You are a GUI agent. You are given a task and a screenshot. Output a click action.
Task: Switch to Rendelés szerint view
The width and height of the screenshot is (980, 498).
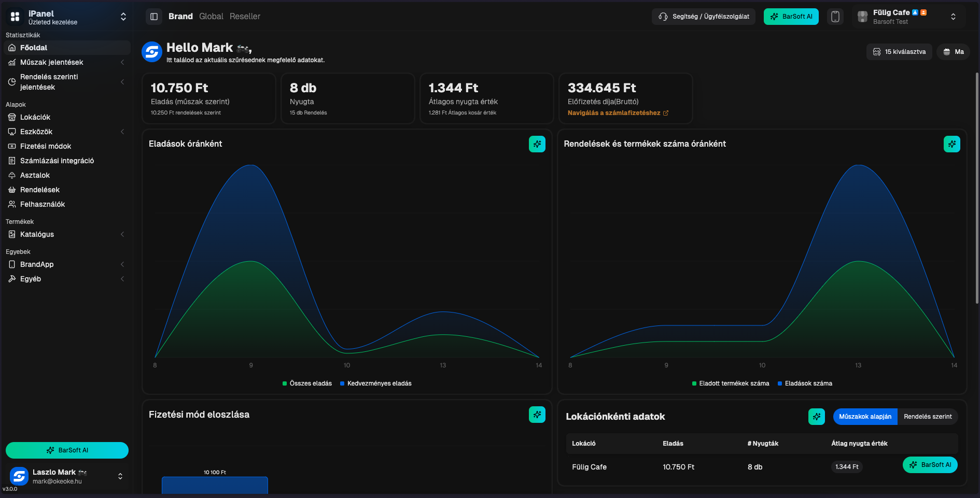927,417
